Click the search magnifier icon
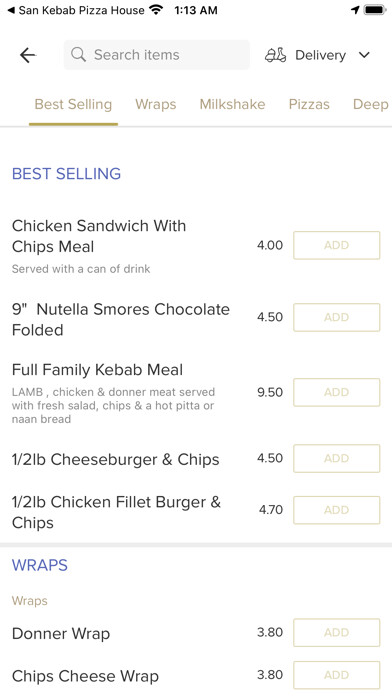Viewport: 392px width, 696px height. (79, 55)
